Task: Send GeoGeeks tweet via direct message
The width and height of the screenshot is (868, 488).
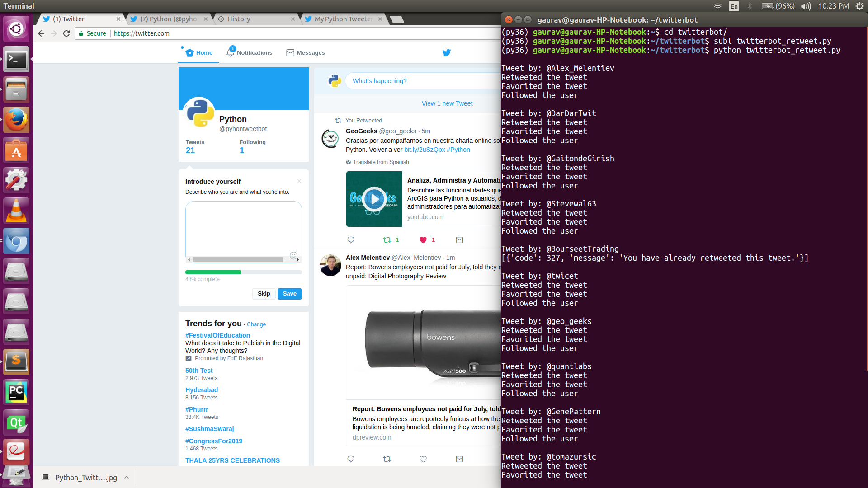Action: point(459,240)
